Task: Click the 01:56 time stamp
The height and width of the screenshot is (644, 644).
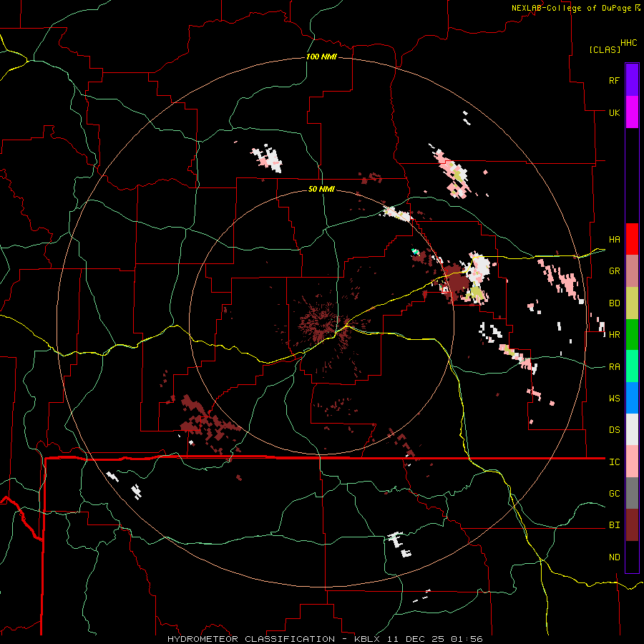Action: click(x=467, y=639)
